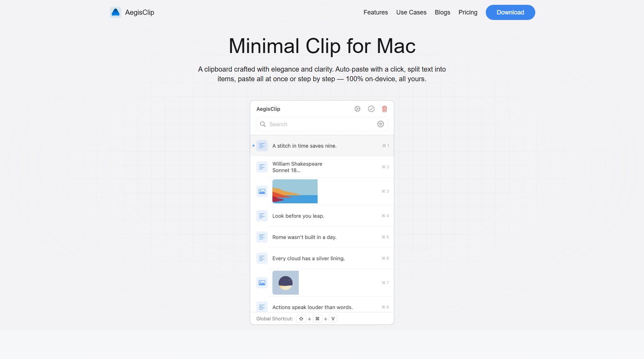Open the Blogs page
Viewport: 644px width, 359px height.
point(442,12)
